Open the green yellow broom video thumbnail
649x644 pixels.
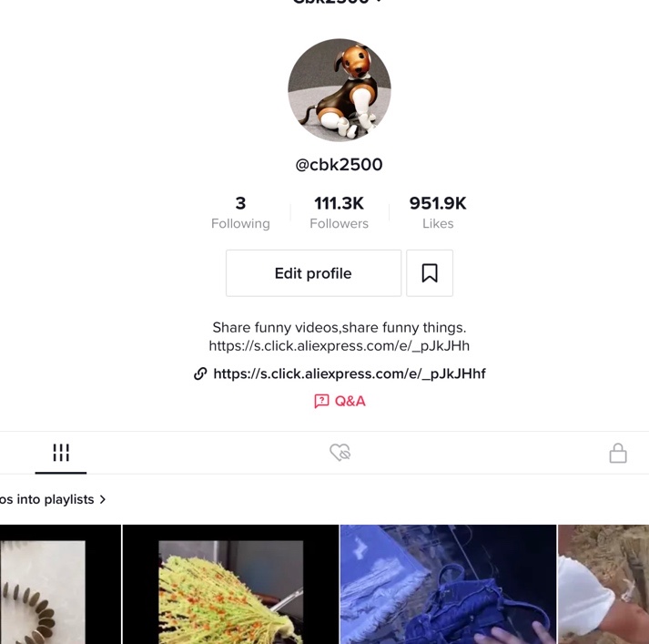(x=231, y=585)
